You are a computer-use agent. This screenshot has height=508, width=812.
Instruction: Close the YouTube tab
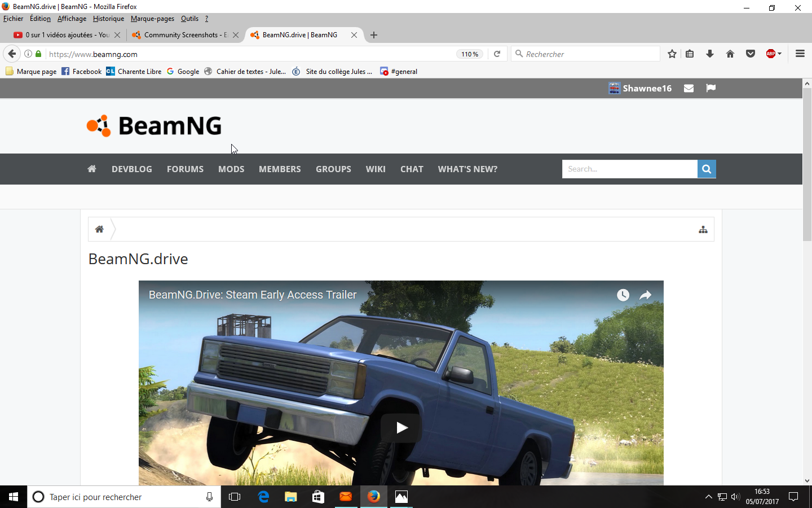117,35
